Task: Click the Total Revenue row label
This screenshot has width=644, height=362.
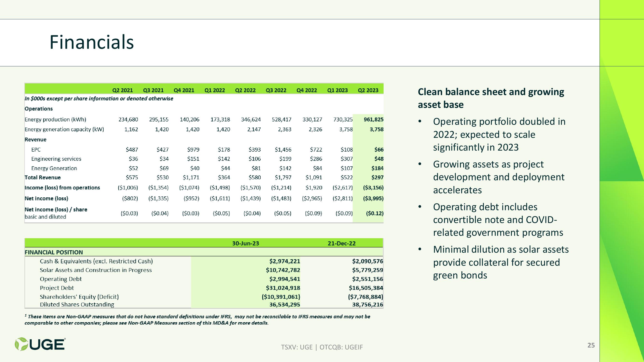Action: click(43, 178)
